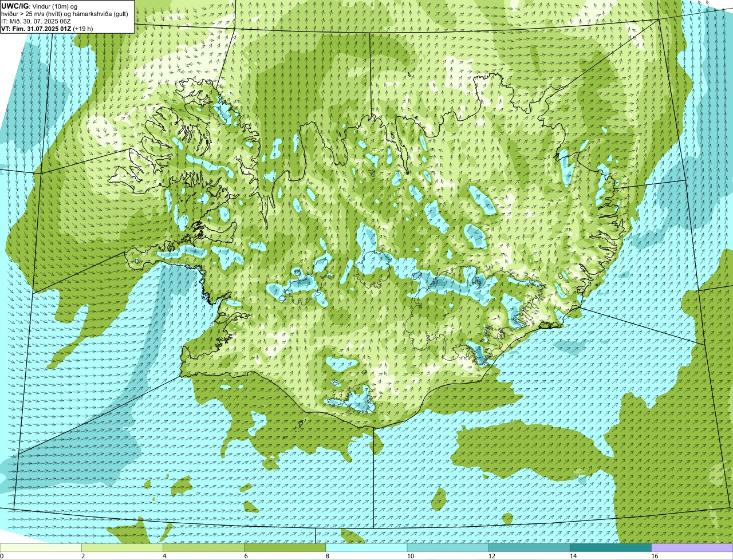Click the legend scale label "10"
Screen dimensions: 733x560
(410, 556)
